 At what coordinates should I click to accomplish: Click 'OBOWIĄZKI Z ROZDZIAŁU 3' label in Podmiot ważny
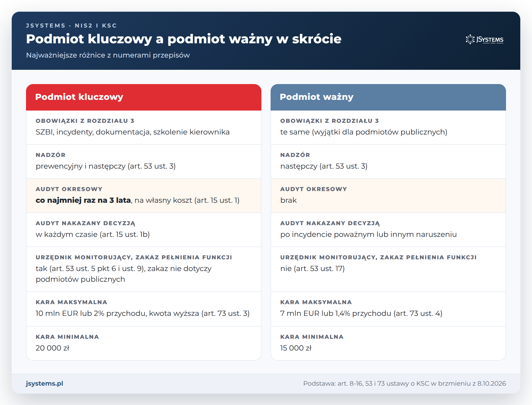329,121
